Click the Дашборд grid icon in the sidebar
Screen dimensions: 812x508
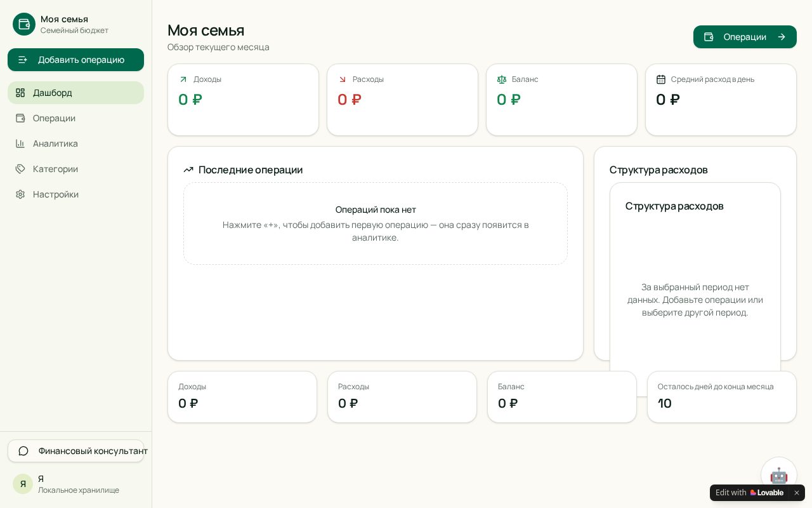click(20, 93)
